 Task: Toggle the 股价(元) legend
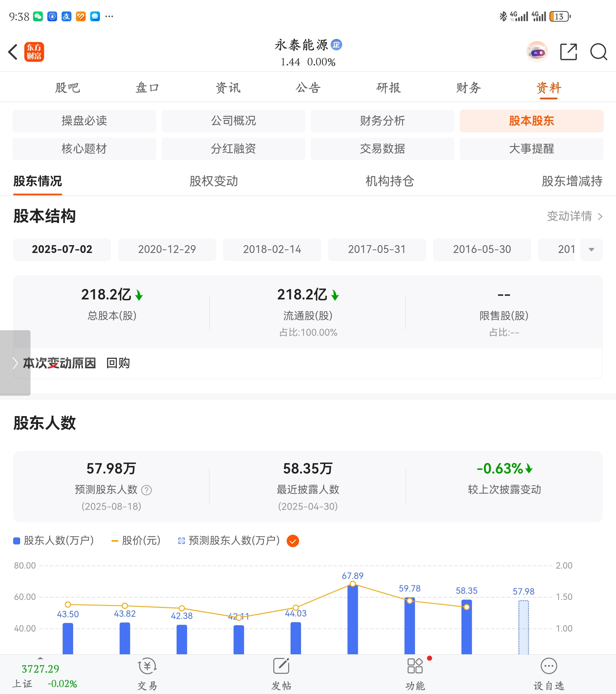(136, 541)
